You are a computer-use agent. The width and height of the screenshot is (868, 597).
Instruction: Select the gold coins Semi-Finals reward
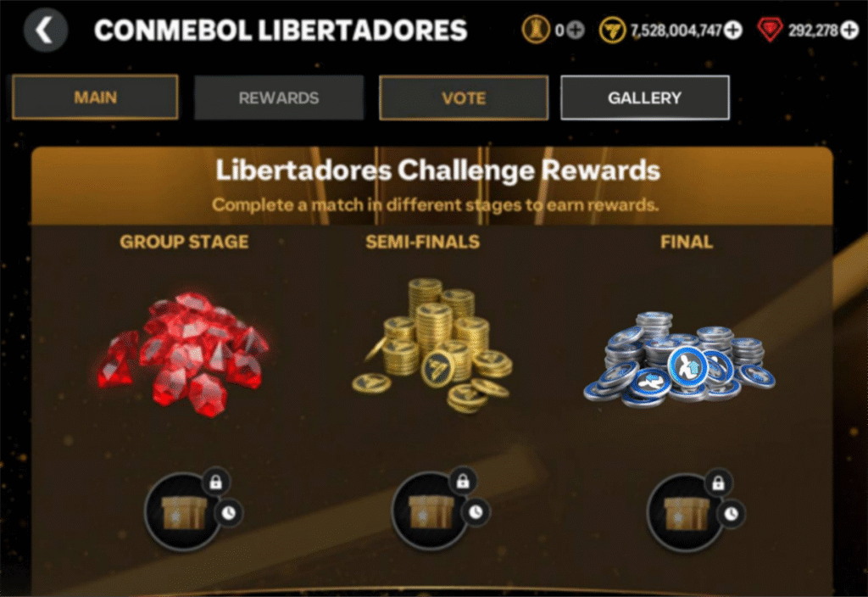(432, 346)
